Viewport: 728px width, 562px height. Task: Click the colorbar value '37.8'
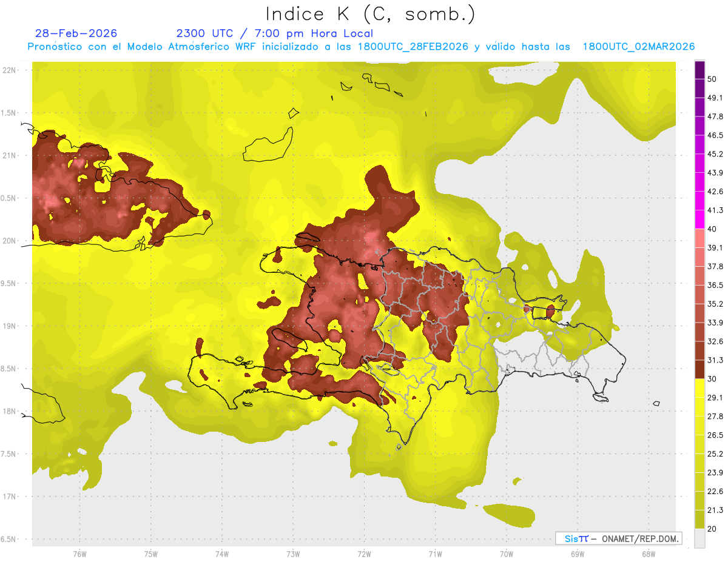(715, 266)
